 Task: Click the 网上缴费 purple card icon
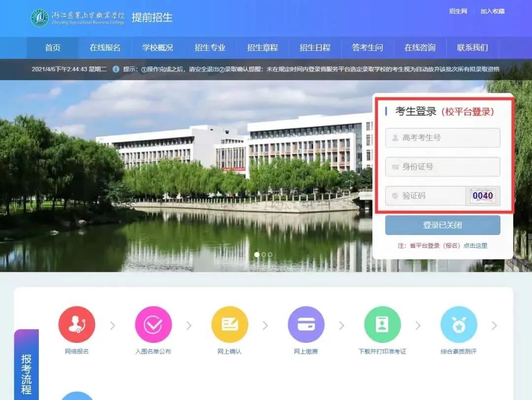(x=306, y=325)
